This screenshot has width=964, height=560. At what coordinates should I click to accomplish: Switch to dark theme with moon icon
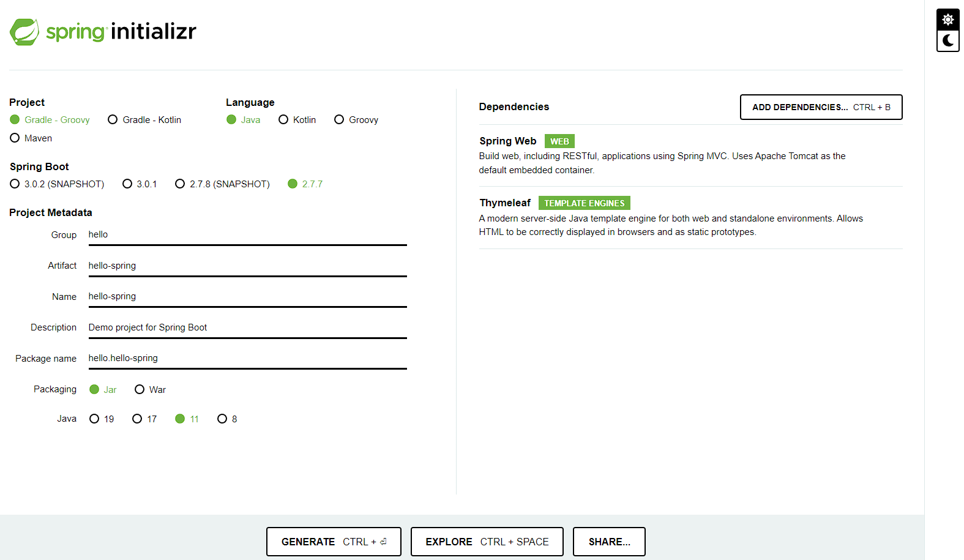coord(947,41)
